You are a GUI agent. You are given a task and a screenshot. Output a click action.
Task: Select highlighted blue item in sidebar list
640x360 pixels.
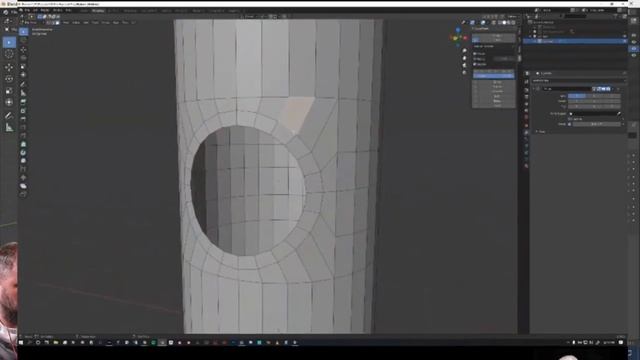493,76
